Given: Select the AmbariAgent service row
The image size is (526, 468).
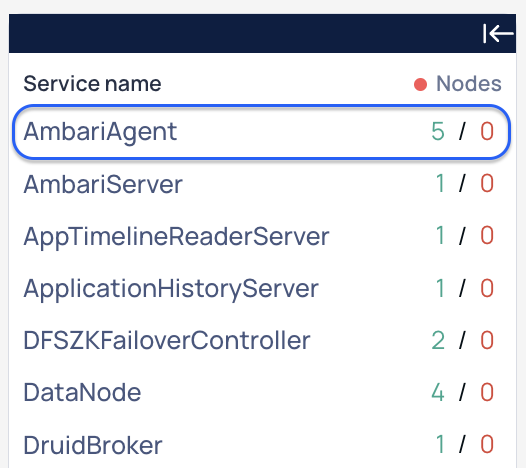Looking at the screenshot, I should click(x=262, y=132).
